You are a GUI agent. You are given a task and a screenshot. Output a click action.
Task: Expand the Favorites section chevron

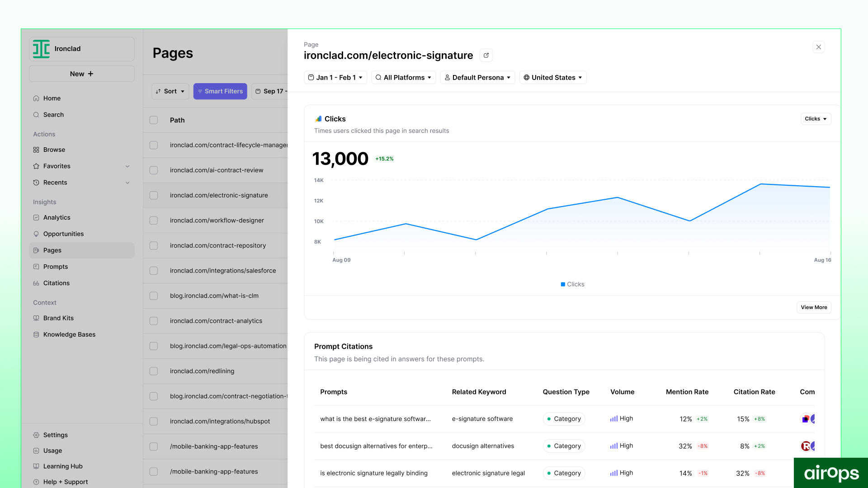[127, 166]
